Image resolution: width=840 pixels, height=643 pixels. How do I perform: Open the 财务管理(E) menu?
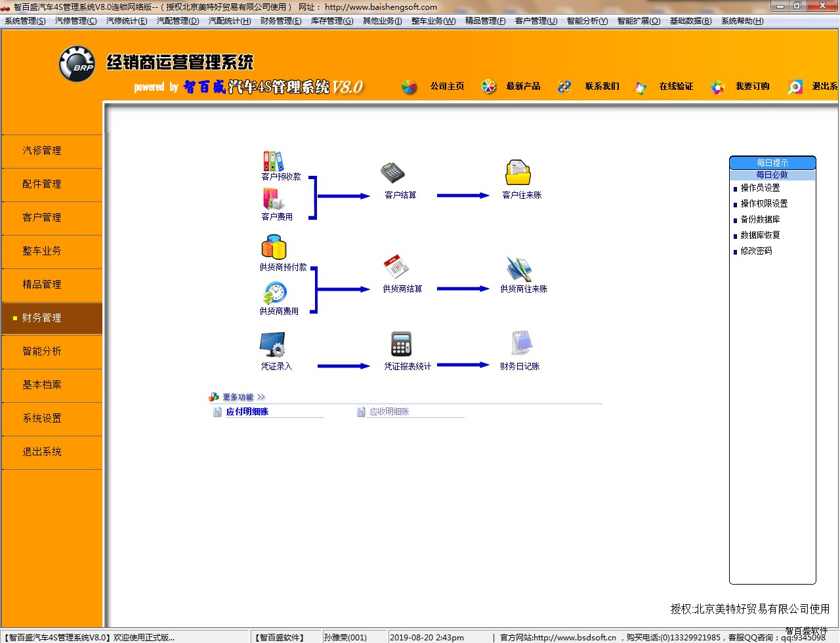pyautogui.click(x=281, y=21)
